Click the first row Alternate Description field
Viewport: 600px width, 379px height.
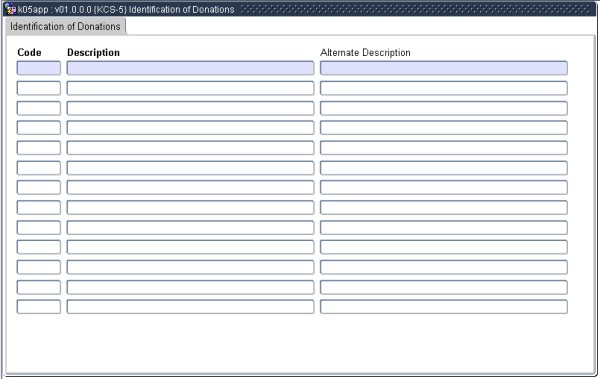point(443,68)
